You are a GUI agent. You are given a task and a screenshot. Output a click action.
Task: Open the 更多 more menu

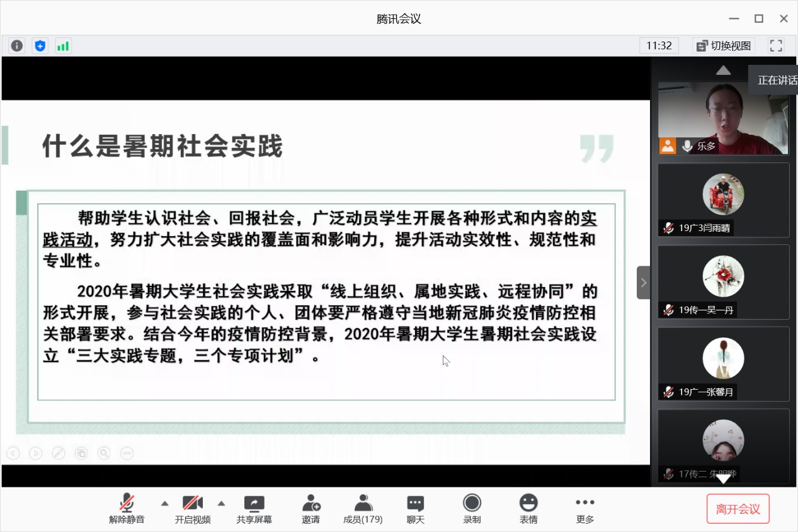coord(585,509)
